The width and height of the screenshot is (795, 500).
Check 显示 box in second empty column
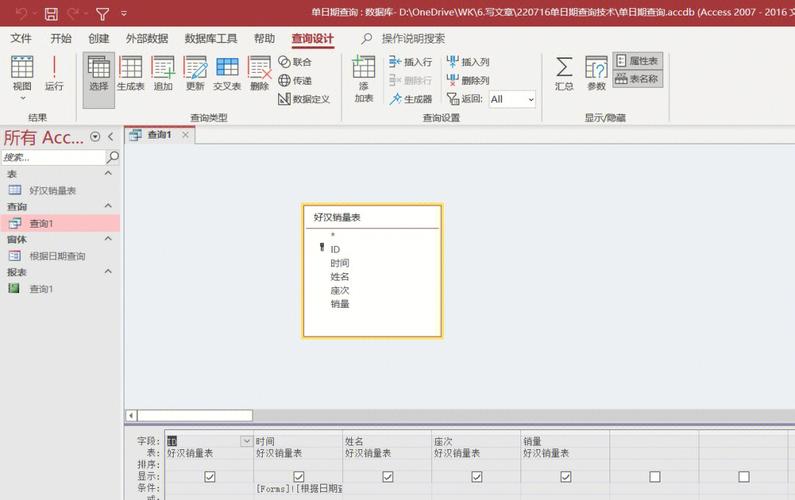point(744,477)
